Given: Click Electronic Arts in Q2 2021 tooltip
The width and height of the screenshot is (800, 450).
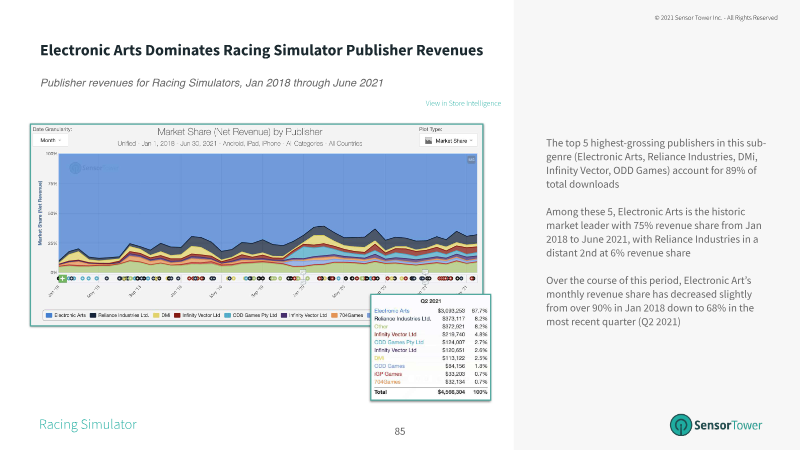Looking at the screenshot, I should pyautogui.click(x=391, y=311).
